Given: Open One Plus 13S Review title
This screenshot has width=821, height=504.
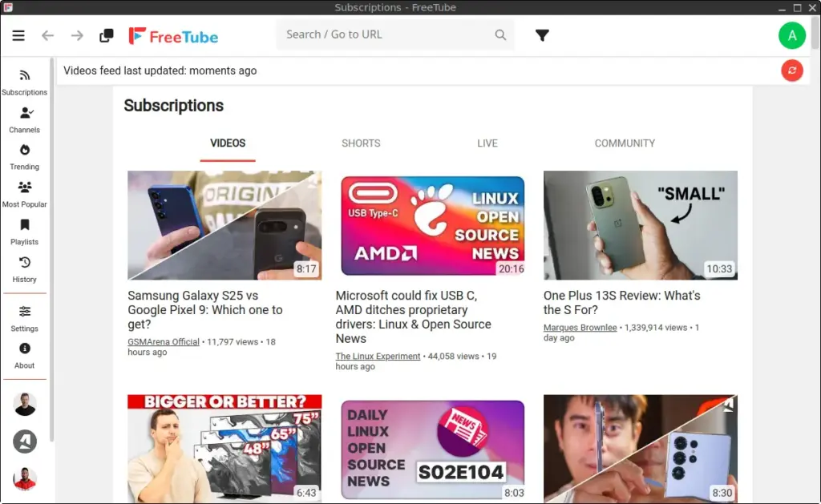Looking at the screenshot, I should coord(621,303).
